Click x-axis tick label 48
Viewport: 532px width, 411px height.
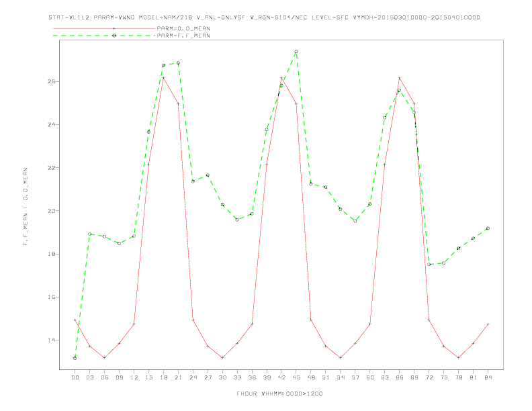[x=311, y=377]
